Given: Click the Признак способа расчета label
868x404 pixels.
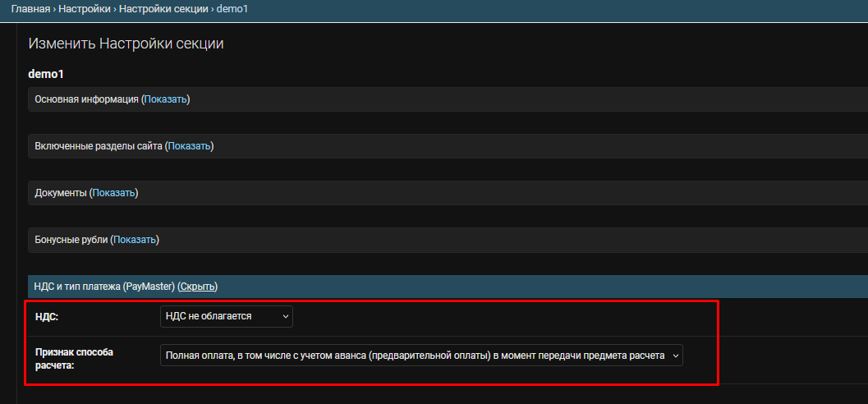Looking at the screenshot, I should click(74, 358).
